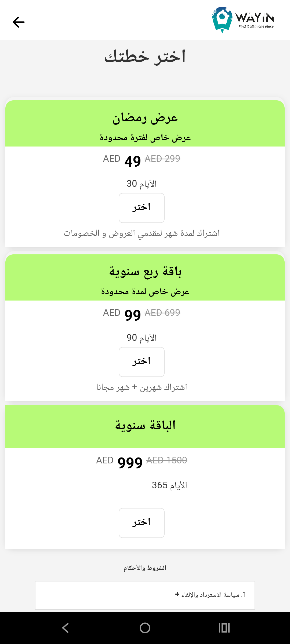Choose the AED 999 annual plan

click(142, 523)
